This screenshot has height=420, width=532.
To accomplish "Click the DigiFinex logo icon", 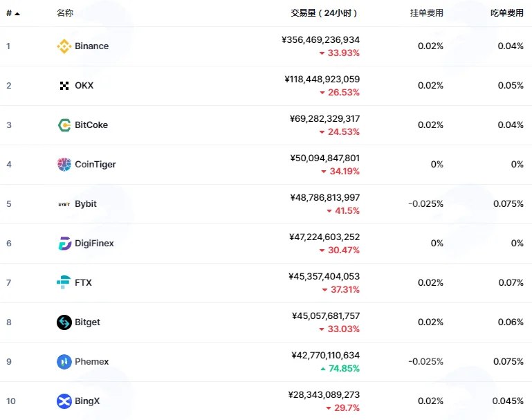I will pos(64,244).
